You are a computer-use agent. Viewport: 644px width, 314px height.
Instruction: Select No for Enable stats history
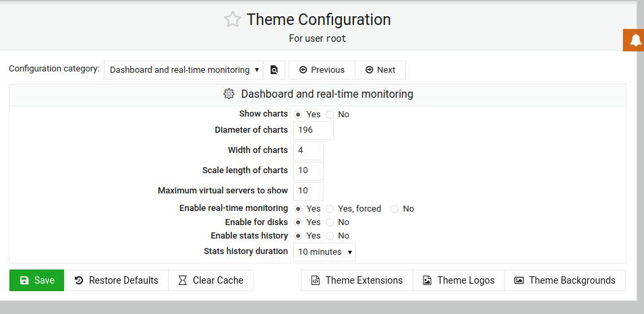click(x=330, y=236)
